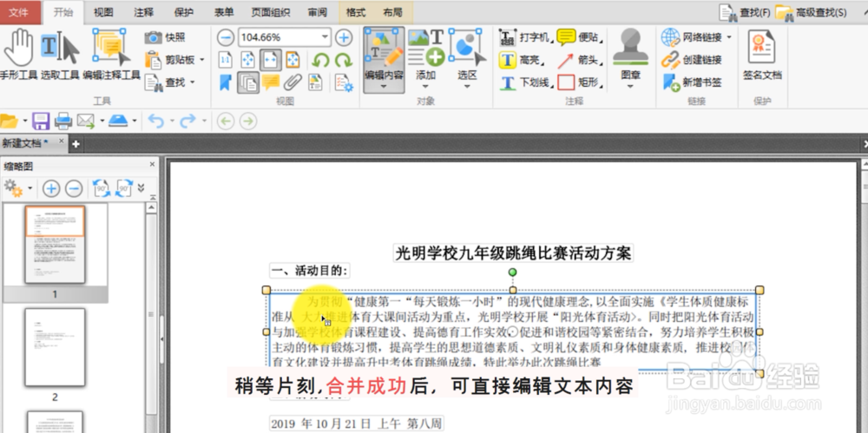Save the document with floppy icon
Screen dimensions: 868x433
[41, 121]
